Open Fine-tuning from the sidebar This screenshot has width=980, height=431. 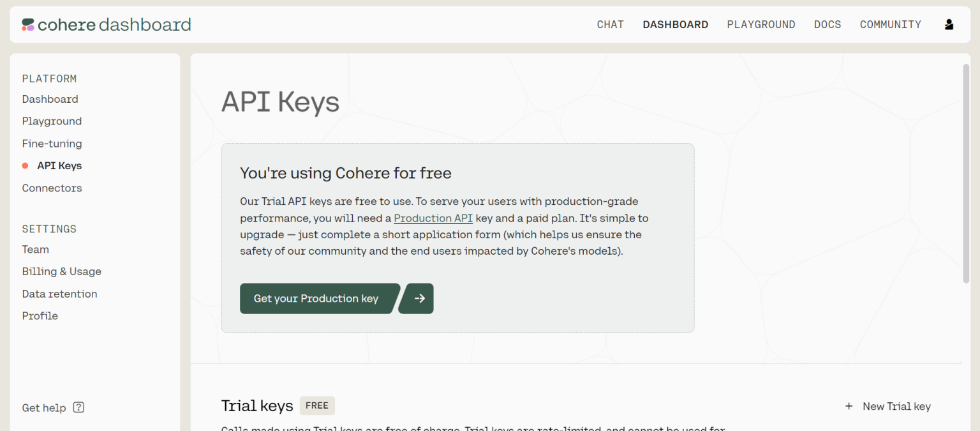[x=52, y=144]
